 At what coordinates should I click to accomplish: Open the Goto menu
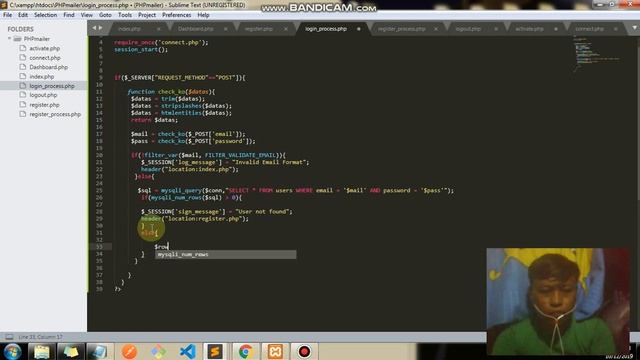click(105, 15)
